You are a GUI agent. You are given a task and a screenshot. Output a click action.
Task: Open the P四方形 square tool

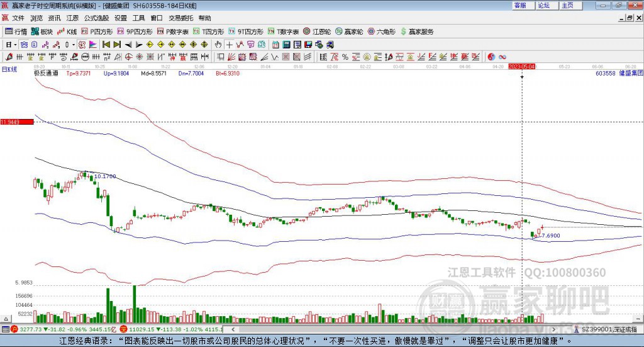(x=97, y=31)
